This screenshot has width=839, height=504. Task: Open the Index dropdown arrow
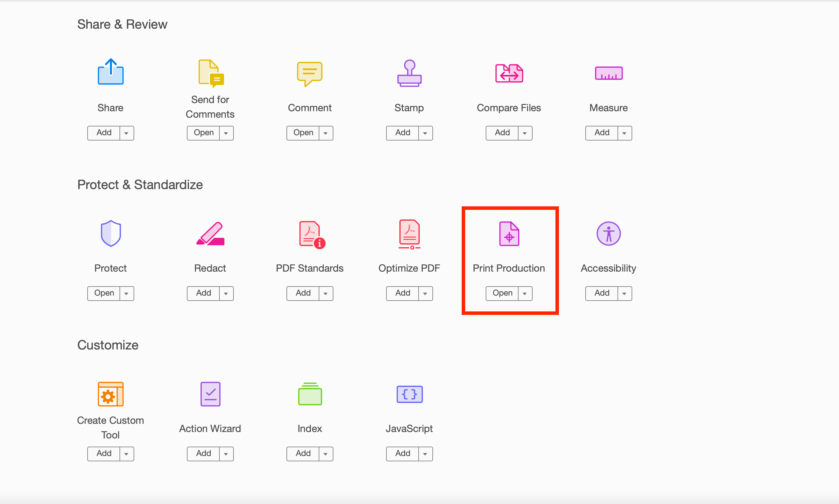[x=326, y=454]
